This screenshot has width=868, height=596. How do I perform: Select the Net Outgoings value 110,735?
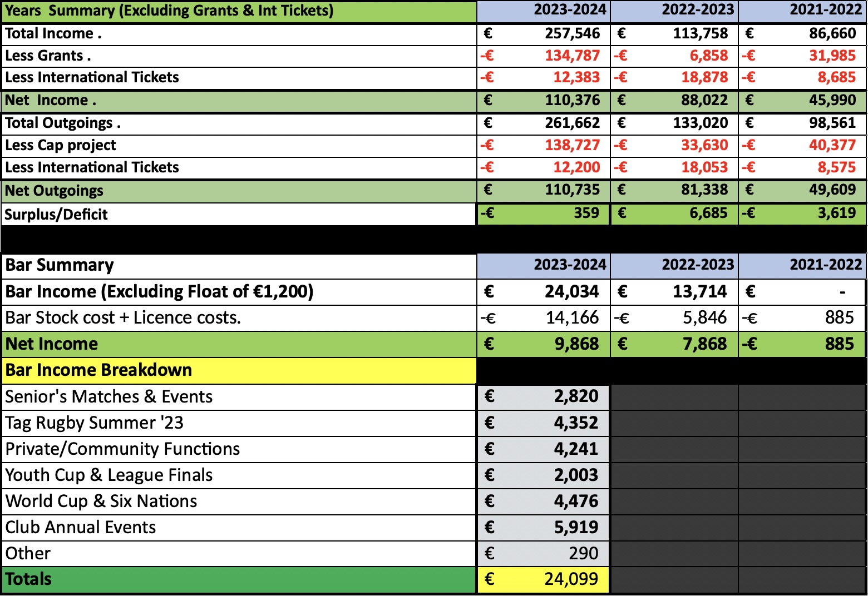573,190
